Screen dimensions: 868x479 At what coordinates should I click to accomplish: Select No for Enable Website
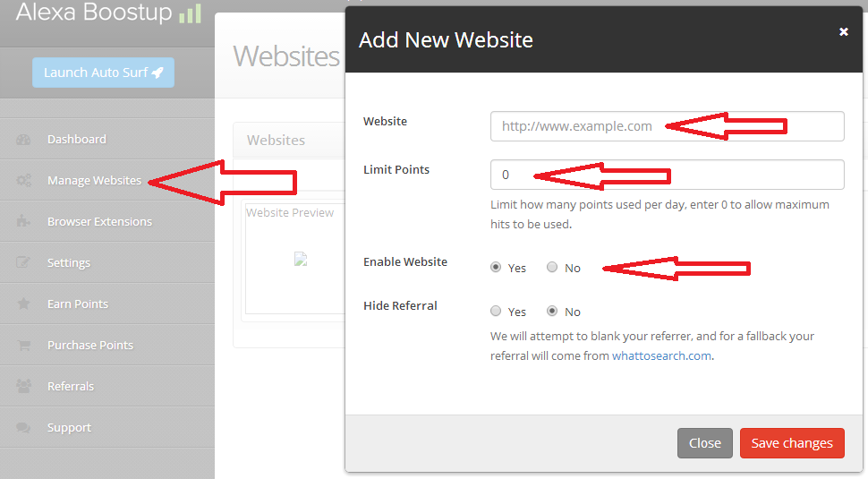(x=552, y=268)
